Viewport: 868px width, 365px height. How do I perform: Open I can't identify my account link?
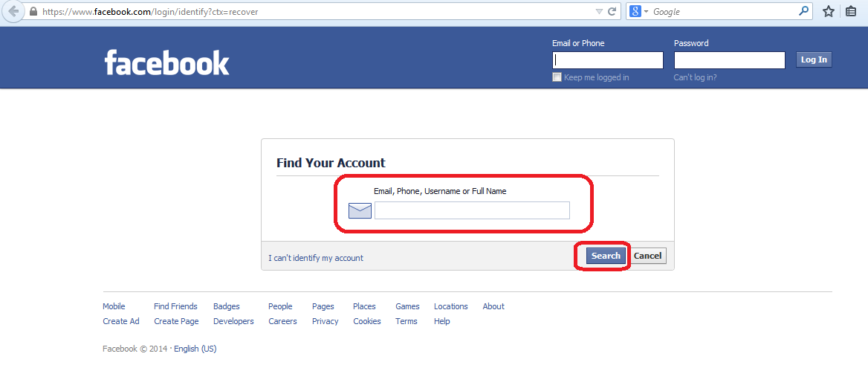316,258
